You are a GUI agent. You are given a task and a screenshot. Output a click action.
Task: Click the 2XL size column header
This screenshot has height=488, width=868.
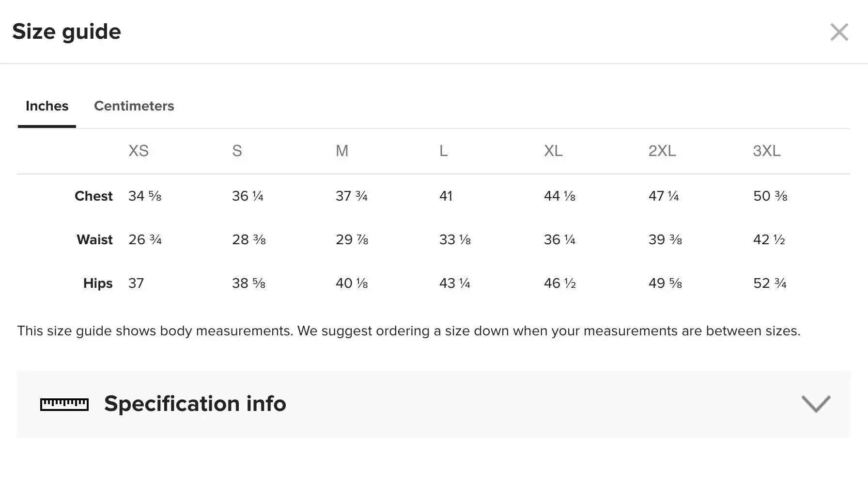point(662,151)
